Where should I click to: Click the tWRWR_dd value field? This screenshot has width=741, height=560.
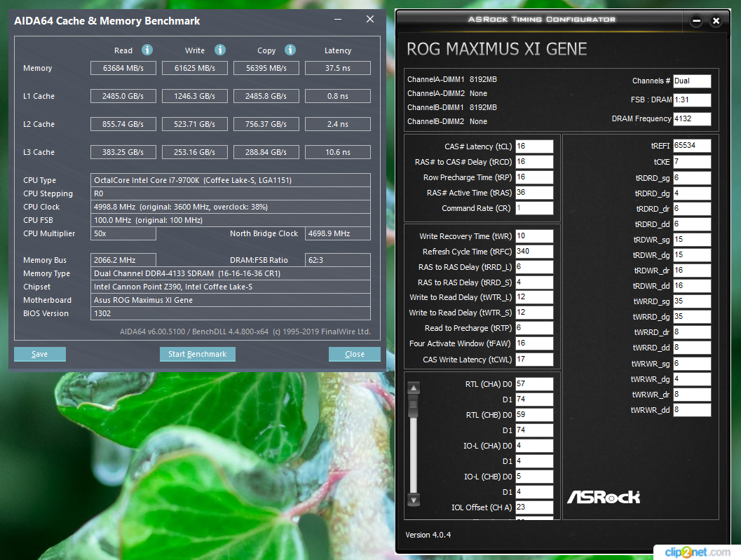[692, 410]
